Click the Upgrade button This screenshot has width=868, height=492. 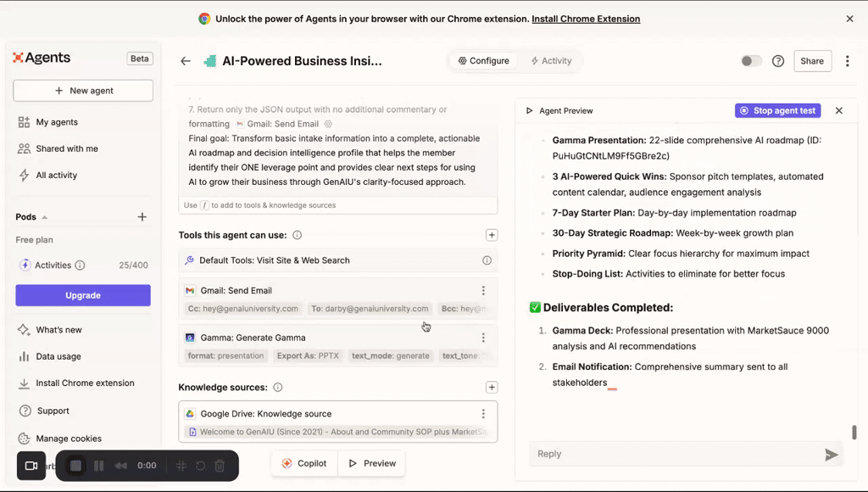point(83,295)
